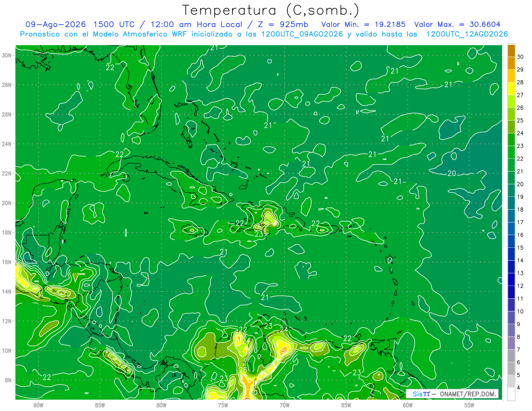Click the latitude label 8N
Screen dimensions: 532x411
8,380
